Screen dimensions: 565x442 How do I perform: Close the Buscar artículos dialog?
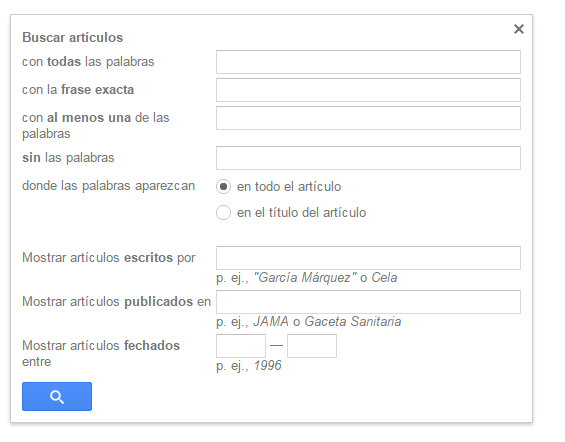click(519, 29)
